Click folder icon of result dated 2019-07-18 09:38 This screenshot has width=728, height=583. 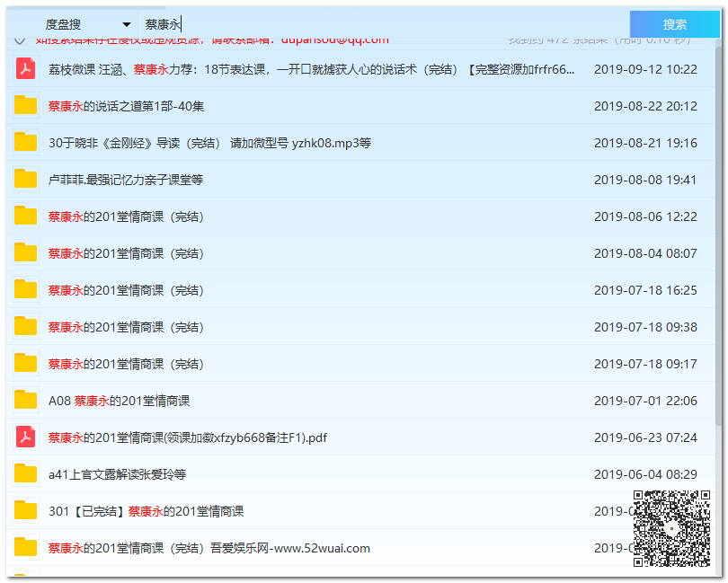25,326
